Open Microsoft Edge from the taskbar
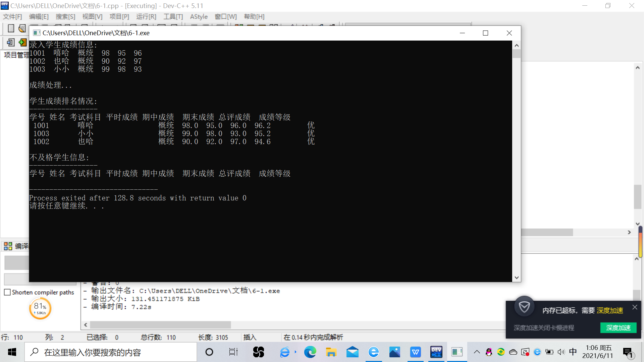 tap(310, 352)
